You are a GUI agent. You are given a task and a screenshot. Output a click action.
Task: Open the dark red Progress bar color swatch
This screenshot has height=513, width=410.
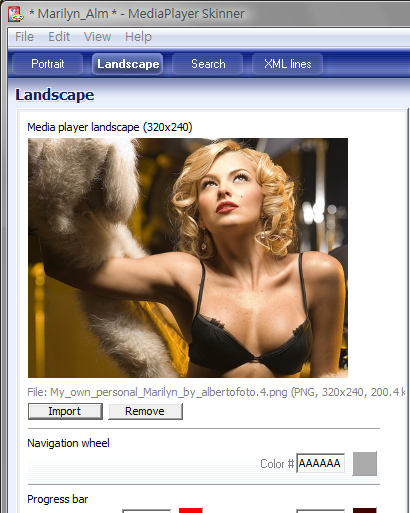coord(365,510)
